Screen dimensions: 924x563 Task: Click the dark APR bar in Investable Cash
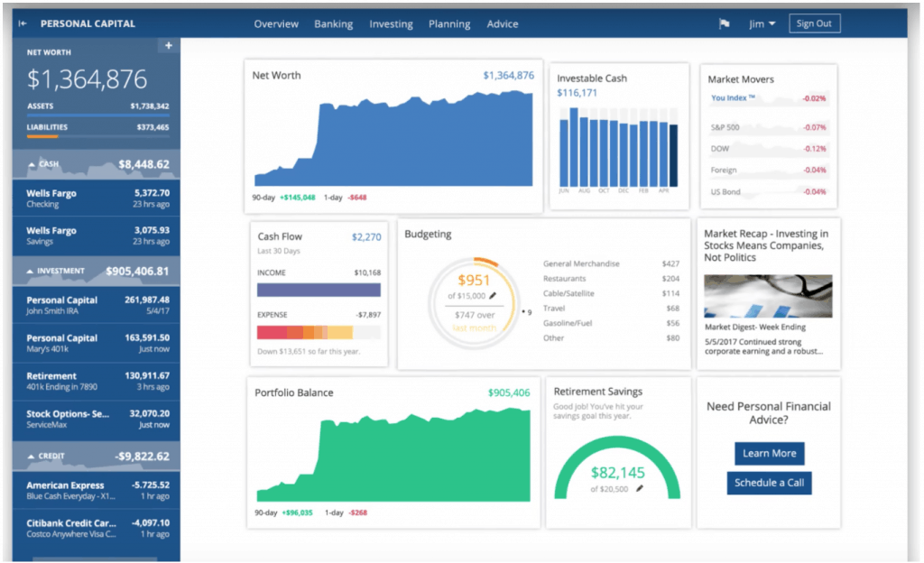coord(673,155)
